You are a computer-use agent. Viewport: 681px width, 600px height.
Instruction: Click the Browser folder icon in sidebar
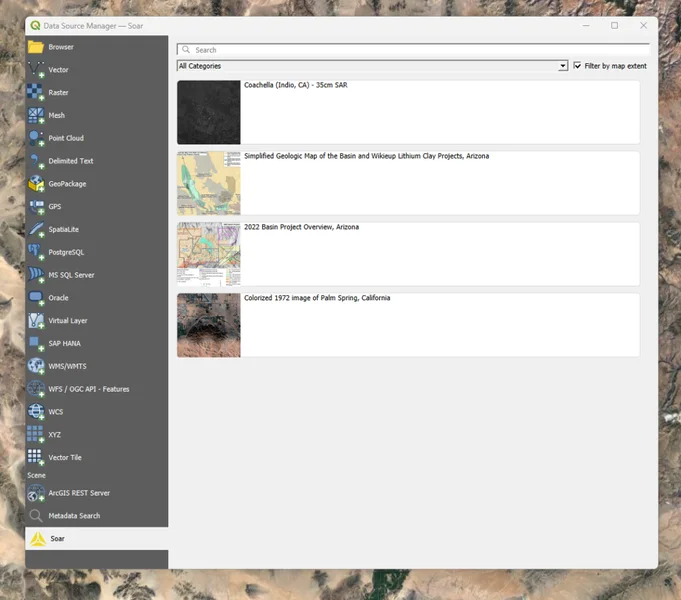36,47
